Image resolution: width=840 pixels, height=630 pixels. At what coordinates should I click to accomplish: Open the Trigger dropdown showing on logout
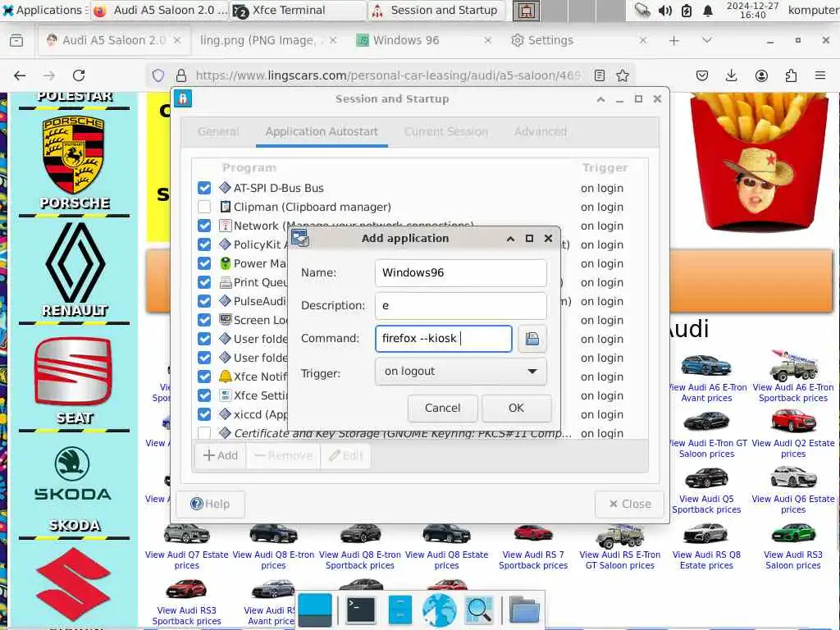(461, 372)
